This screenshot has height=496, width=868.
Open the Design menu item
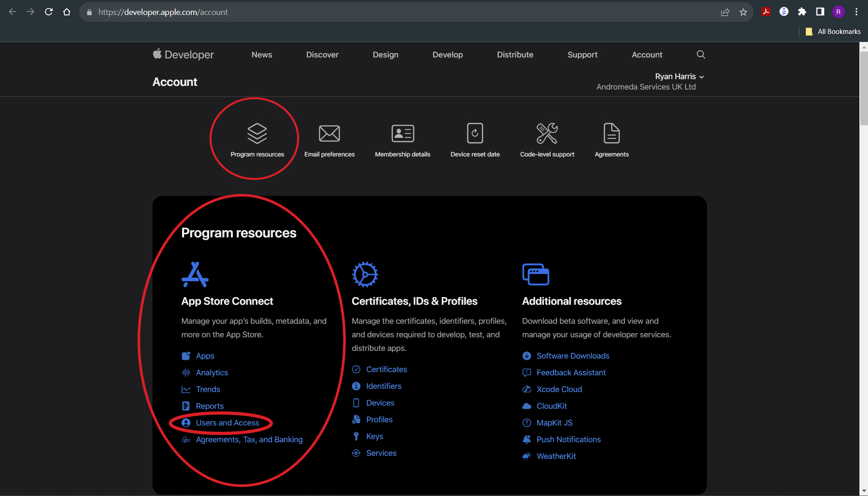386,55
